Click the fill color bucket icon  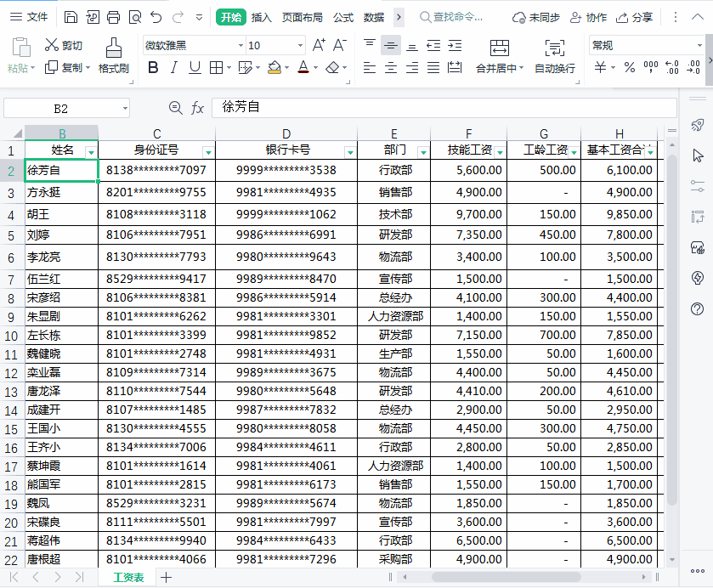(274, 68)
